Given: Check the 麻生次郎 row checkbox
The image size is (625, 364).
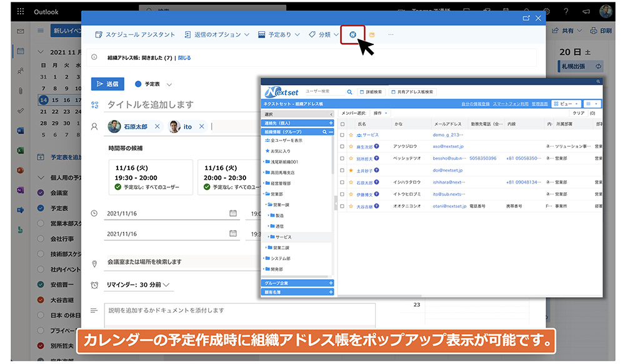Looking at the screenshot, I should tap(342, 147).
